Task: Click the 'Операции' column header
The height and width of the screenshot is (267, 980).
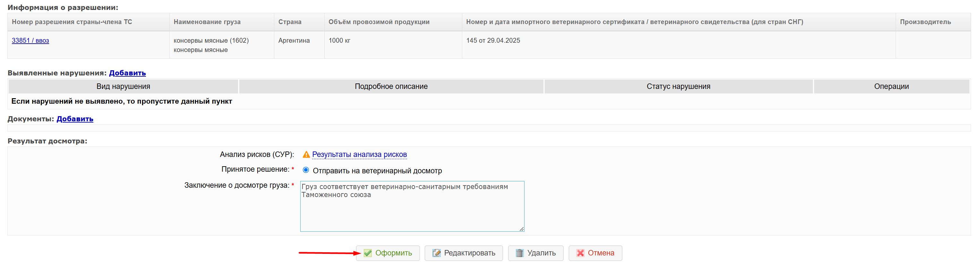Action: point(891,87)
